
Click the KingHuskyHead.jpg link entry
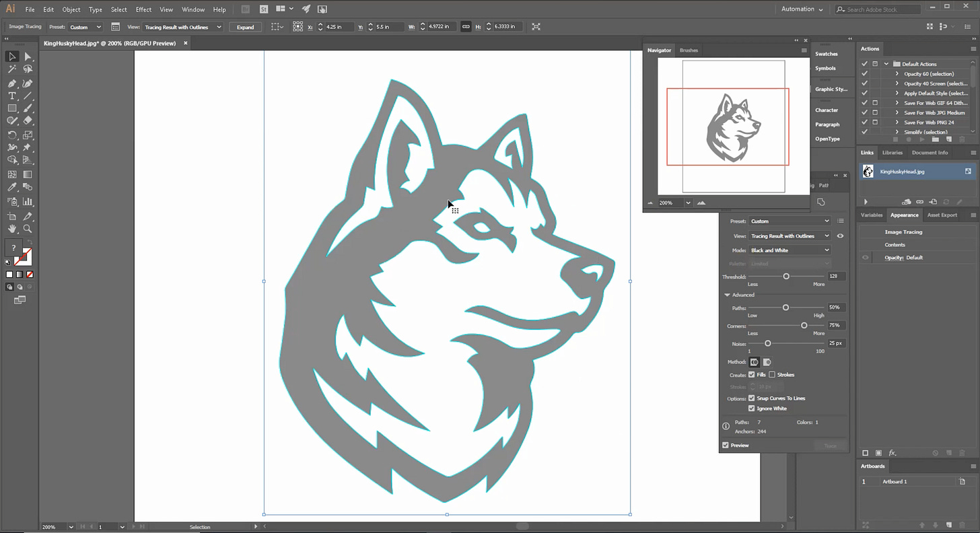coord(902,172)
